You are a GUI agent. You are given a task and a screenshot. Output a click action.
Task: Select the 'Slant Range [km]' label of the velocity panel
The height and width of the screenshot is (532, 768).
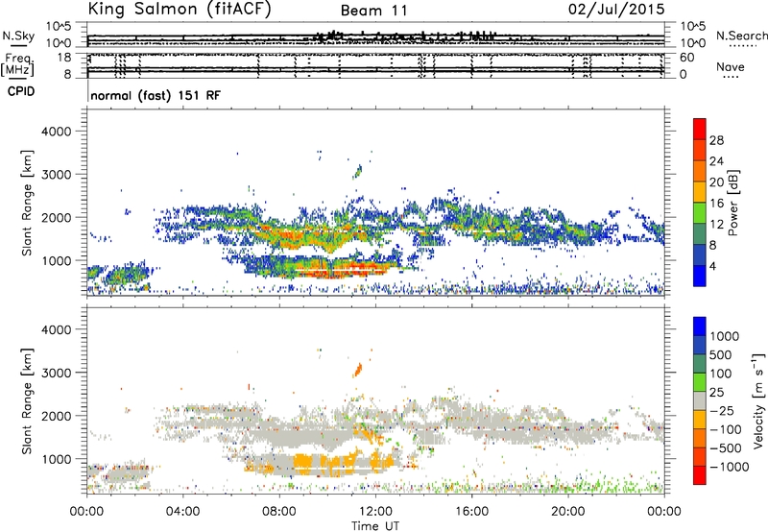(27, 400)
